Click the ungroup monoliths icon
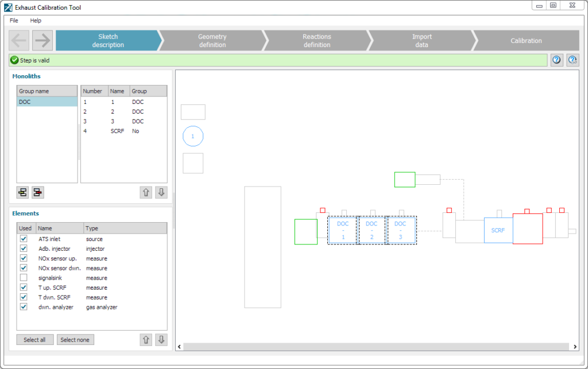Screen dimensions: 588x369 38,192
